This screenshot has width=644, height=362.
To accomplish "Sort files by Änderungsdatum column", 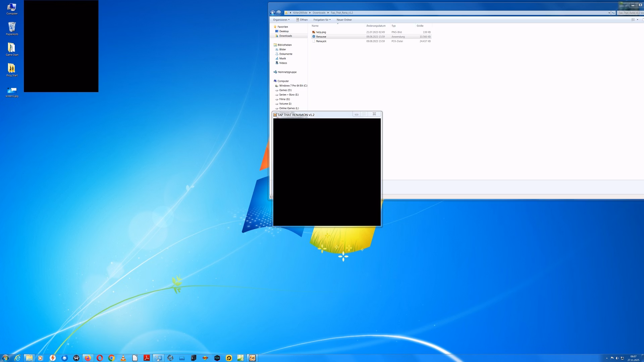I will [x=376, y=26].
